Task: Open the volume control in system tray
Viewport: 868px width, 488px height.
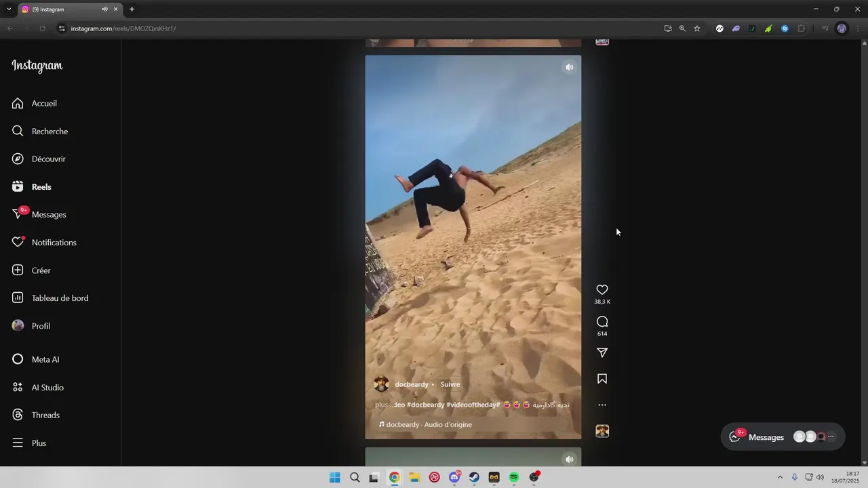Action: pos(821,477)
